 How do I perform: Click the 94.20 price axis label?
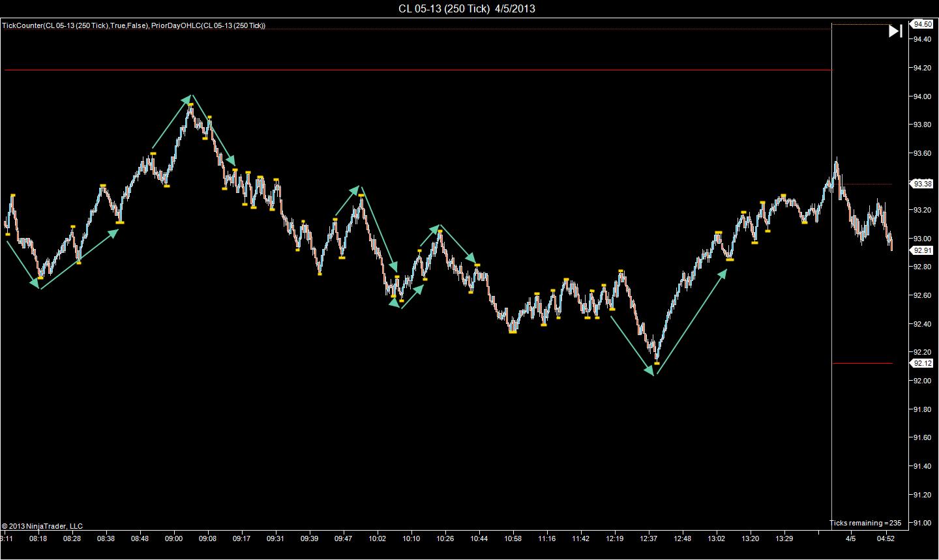coord(922,68)
